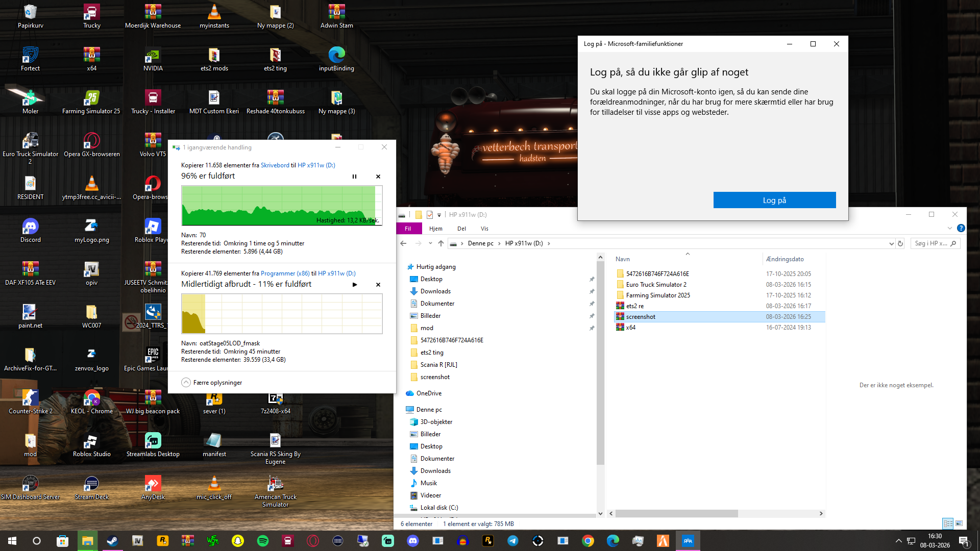
Task: Switch to large thumbnails view icon
Action: (x=959, y=523)
